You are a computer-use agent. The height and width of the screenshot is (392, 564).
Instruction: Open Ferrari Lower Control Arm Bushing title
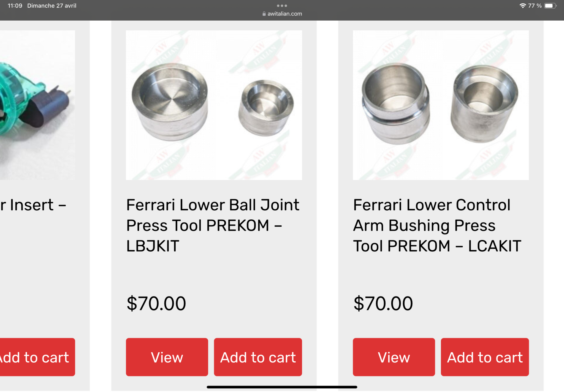click(437, 225)
